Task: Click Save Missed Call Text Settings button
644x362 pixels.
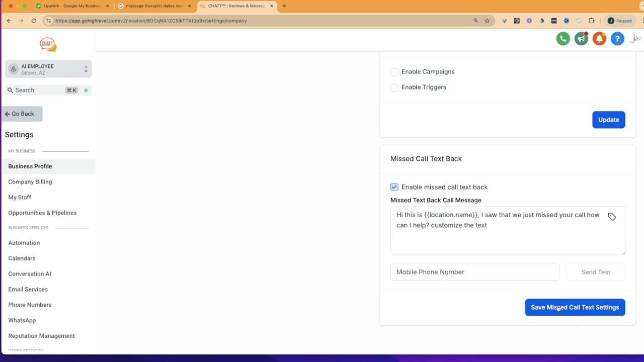Action: (575, 307)
